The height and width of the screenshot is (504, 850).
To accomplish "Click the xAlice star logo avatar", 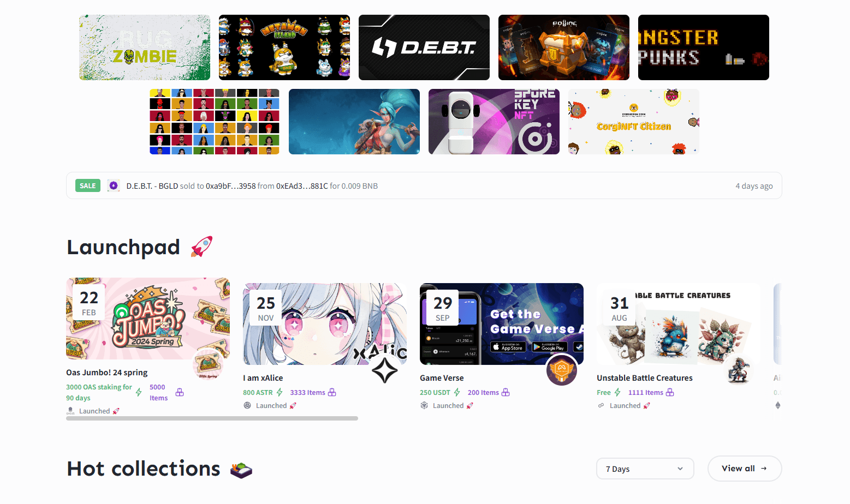I will 385,370.
